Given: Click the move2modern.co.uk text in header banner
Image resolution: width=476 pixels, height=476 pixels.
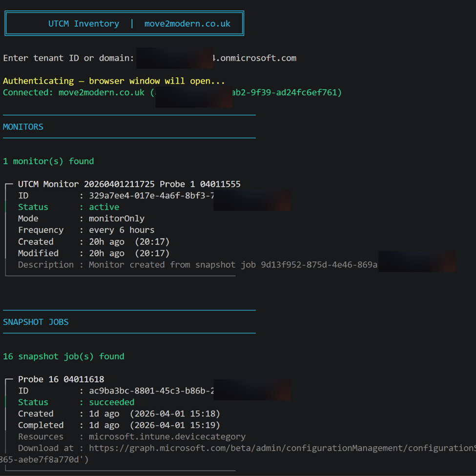Looking at the screenshot, I should tap(187, 24).
